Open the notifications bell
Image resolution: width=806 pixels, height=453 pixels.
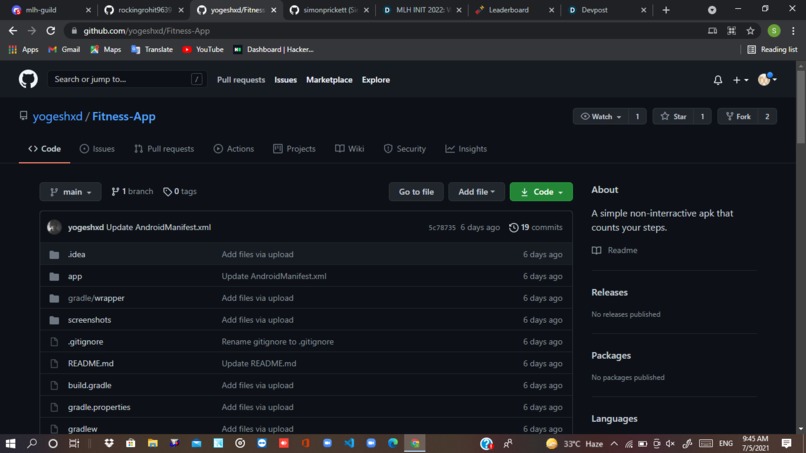[718, 80]
